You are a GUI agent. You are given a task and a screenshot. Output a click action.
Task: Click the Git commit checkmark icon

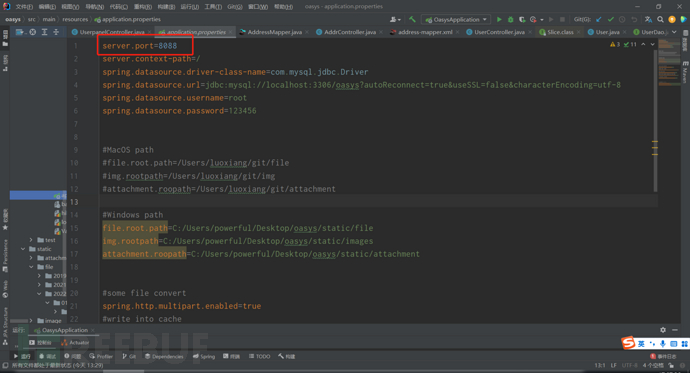coord(610,19)
